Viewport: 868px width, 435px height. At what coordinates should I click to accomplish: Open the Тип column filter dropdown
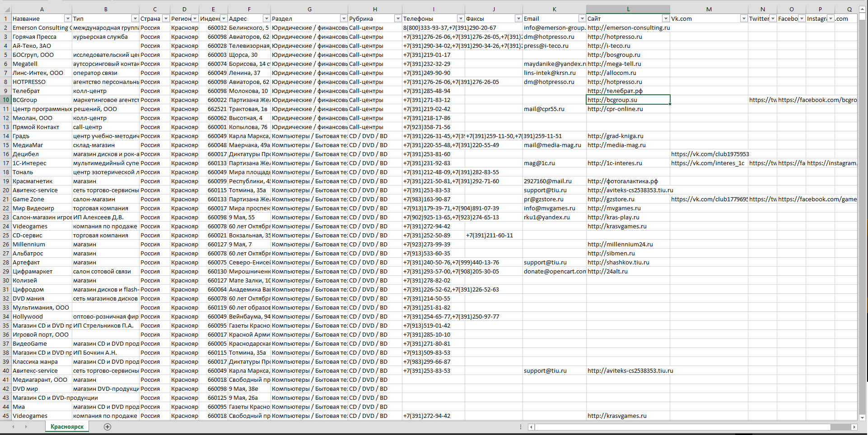coord(135,19)
